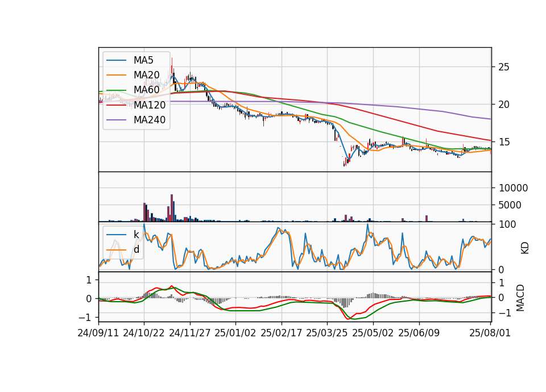Click the volume axis value 10000
Screen dimensions: 546x392
[513, 188]
